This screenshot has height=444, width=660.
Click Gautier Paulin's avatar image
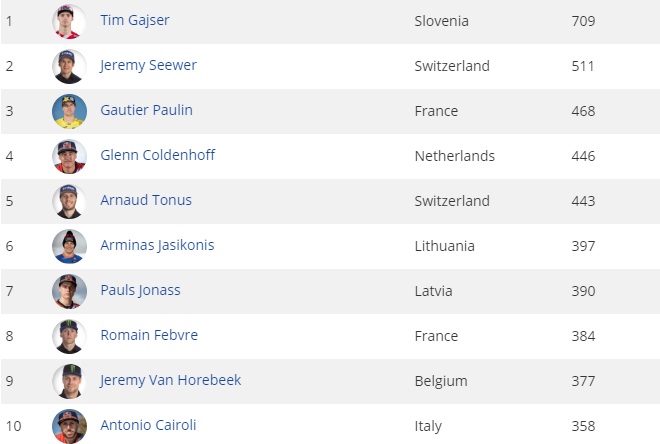pos(69,111)
